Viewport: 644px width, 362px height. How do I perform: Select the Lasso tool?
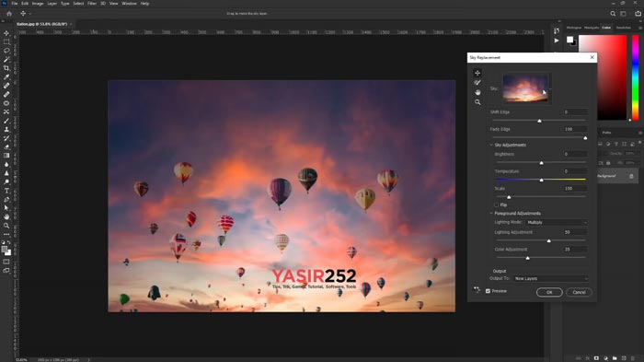pos(6,51)
